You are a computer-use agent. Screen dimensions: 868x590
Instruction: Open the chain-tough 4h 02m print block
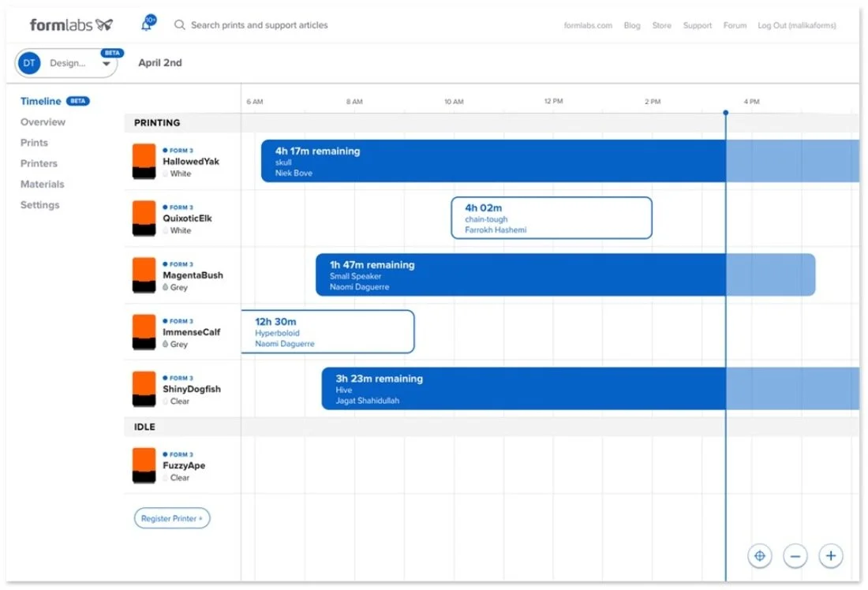click(x=552, y=218)
